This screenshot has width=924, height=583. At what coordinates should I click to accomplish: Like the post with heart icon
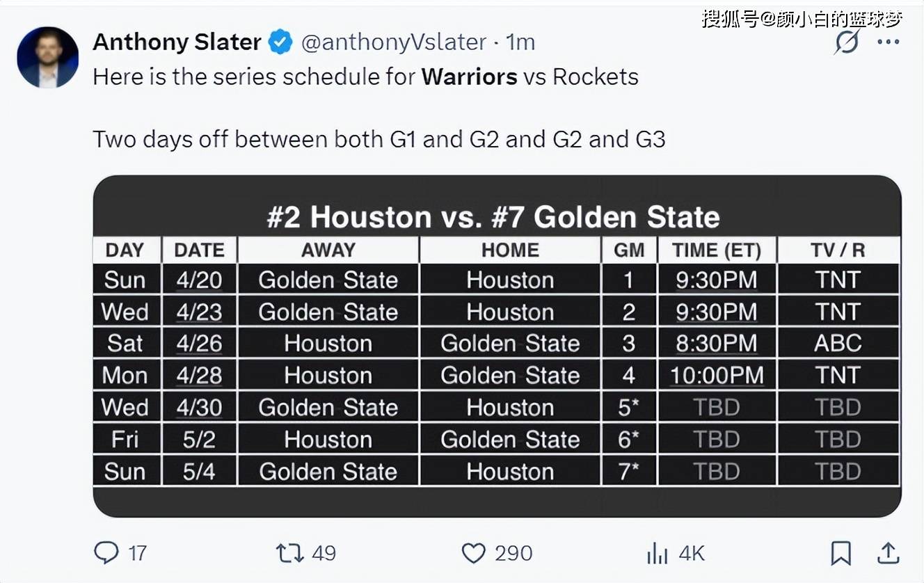[473, 553]
